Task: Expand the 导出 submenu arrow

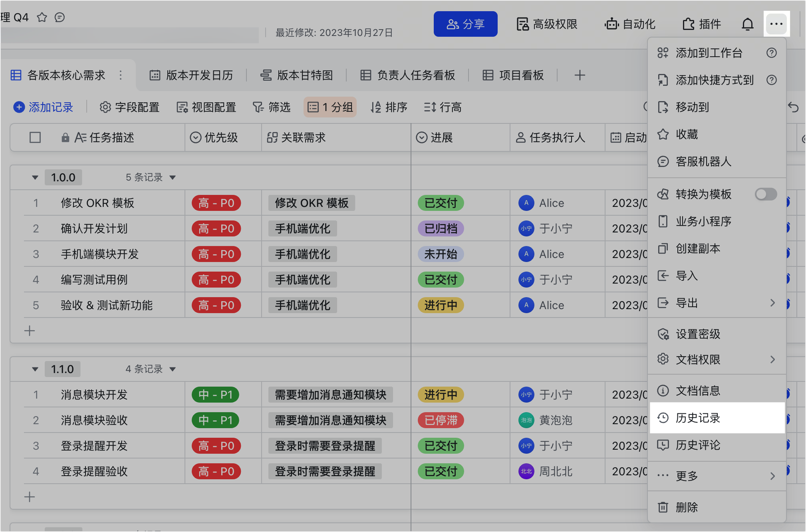Action: pyautogui.click(x=773, y=303)
